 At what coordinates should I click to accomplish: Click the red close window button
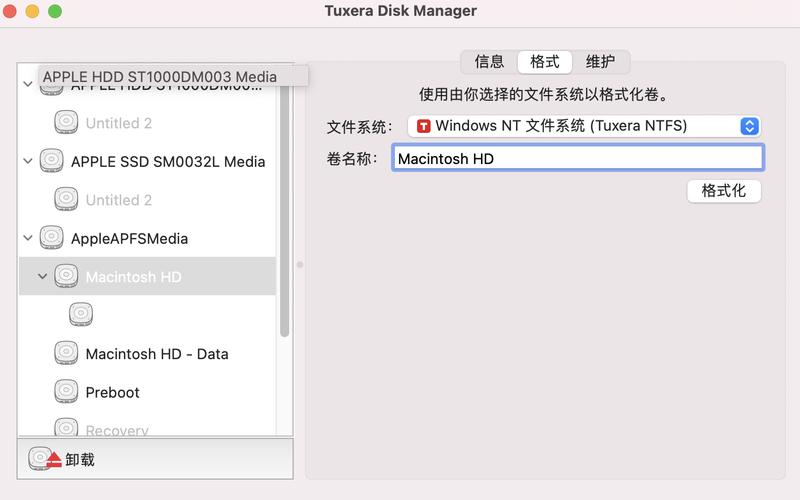pyautogui.click(x=10, y=11)
